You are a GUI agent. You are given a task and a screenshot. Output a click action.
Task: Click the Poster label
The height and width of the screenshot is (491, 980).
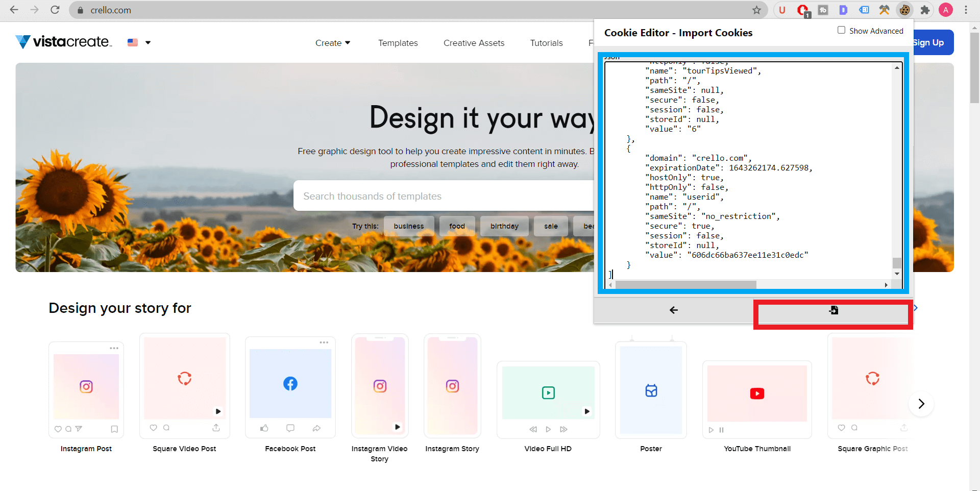coord(651,449)
